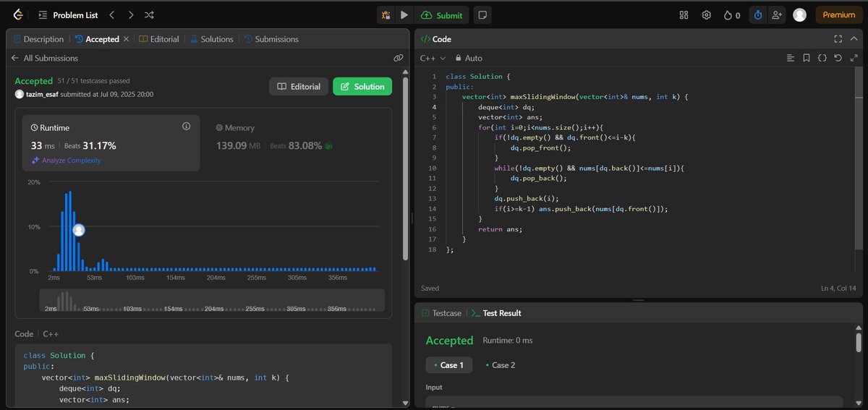Switch to the Description tab
This screenshot has height=410, width=868.
[38, 39]
